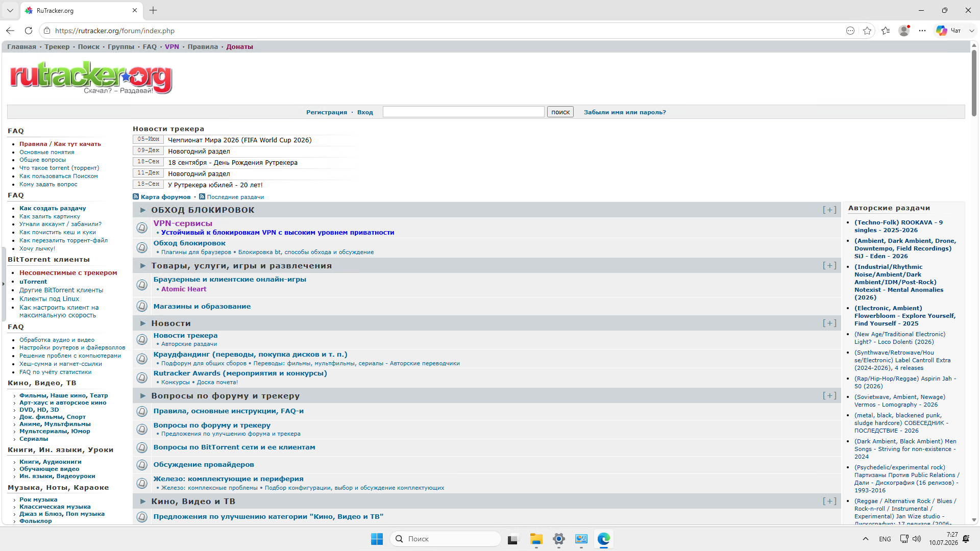Refresh the page with browser reload icon
Screen dimensions: 980x551
(x=29, y=31)
